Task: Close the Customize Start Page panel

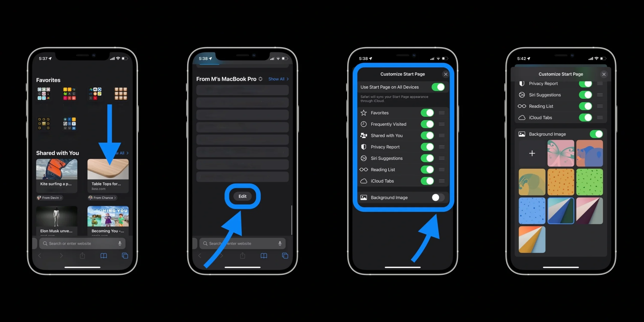Action: pyautogui.click(x=446, y=74)
